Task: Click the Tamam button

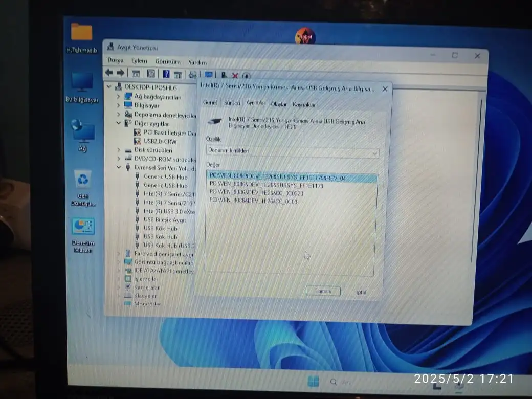Action: tap(323, 291)
